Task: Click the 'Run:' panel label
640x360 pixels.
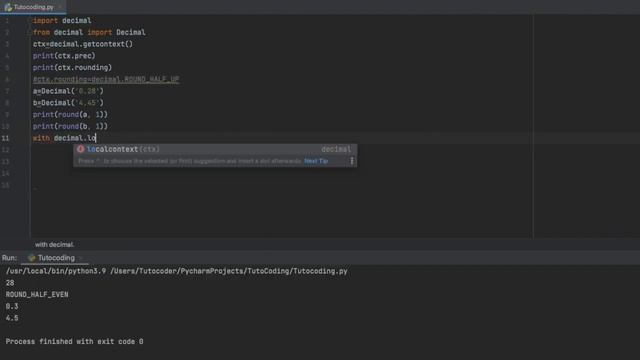Action: pos(9,258)
